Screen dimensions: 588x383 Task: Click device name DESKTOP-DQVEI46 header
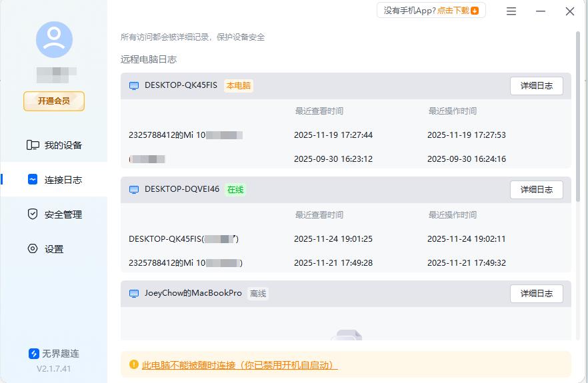[x=182, y=189]
